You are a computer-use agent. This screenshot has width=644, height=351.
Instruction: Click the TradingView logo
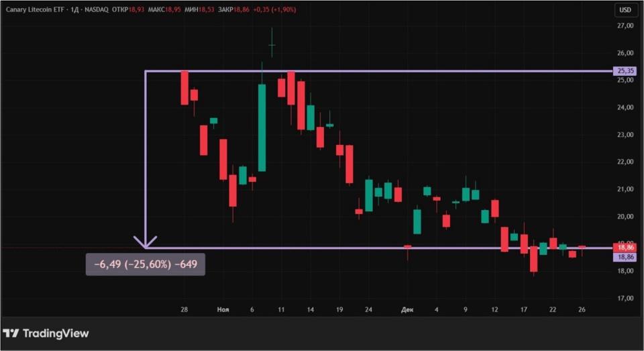[46, 334]
